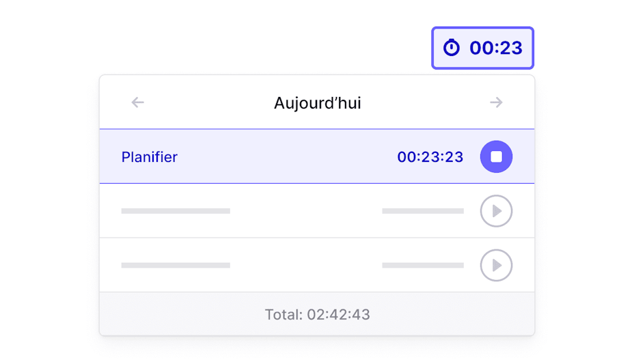Click the 00:23 timer readout at top
The width and height of the screenshot is (634, 364).
point(496,48)
